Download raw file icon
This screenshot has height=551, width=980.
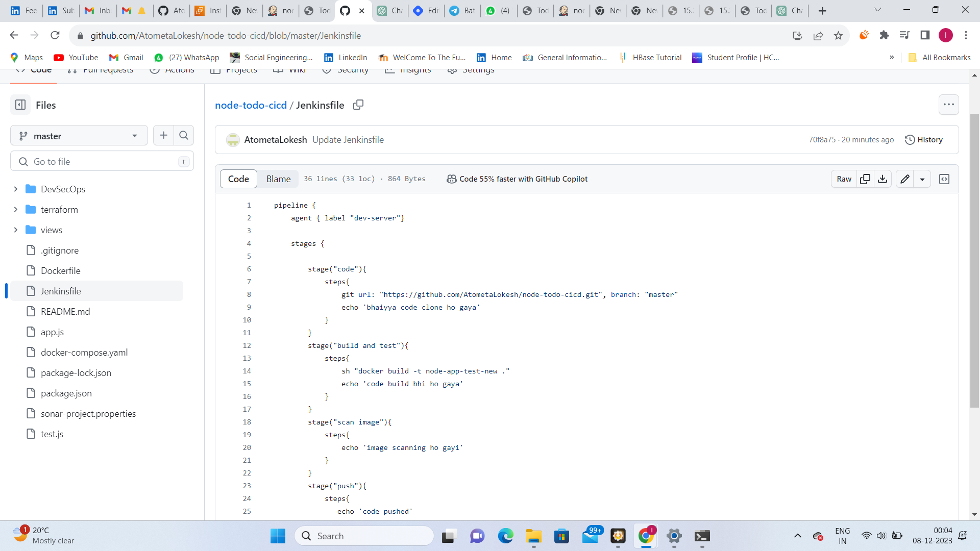(883, 179)
